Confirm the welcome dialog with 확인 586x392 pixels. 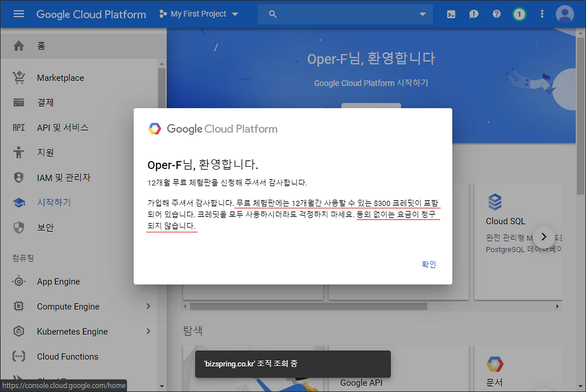pyautogui.click(x=429, y=264)
